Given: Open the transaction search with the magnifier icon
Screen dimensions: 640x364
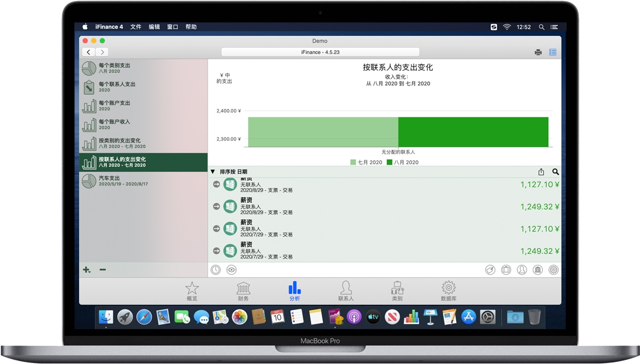Looking at the screenshot, I should (555, 172).
